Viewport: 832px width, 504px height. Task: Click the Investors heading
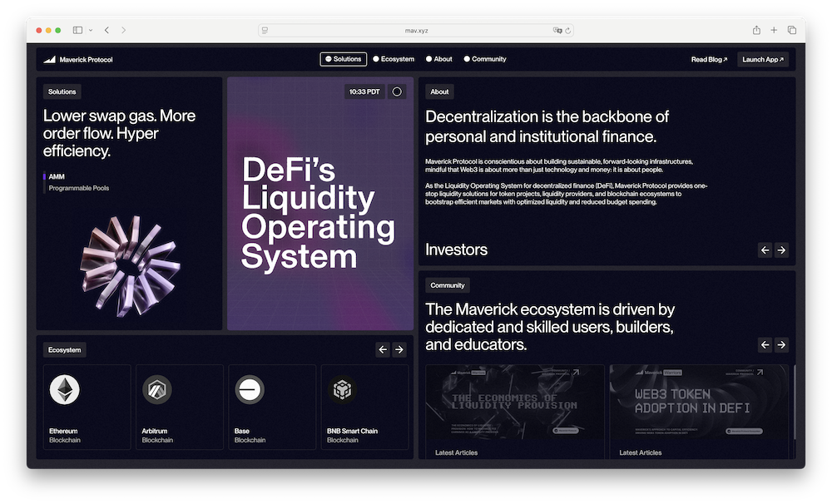coord(456,250)
